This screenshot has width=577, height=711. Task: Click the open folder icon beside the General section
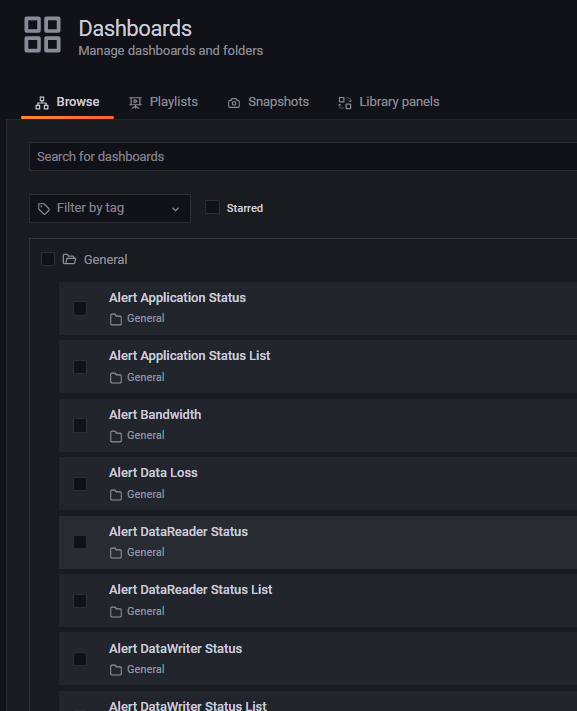point(69,259)
